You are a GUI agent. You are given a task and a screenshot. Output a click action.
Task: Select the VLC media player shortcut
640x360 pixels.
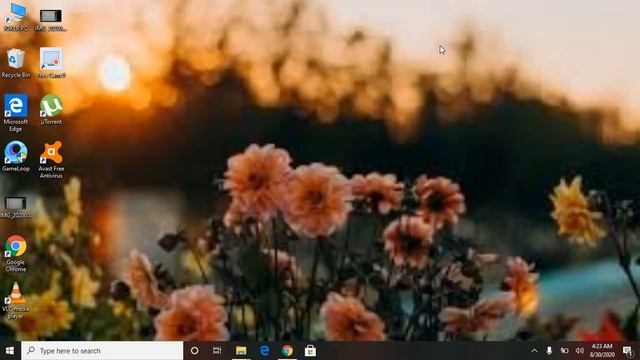(16, 300)
